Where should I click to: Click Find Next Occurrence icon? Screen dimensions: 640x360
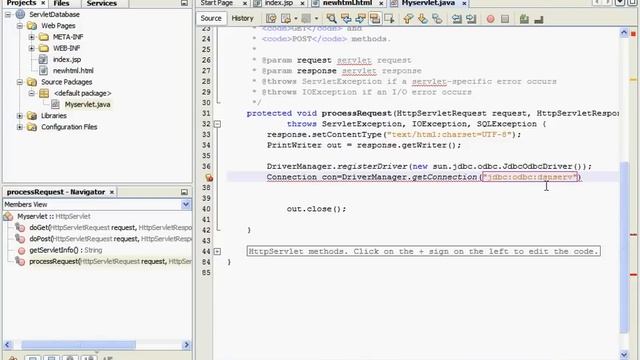click(x=360, y=19)
